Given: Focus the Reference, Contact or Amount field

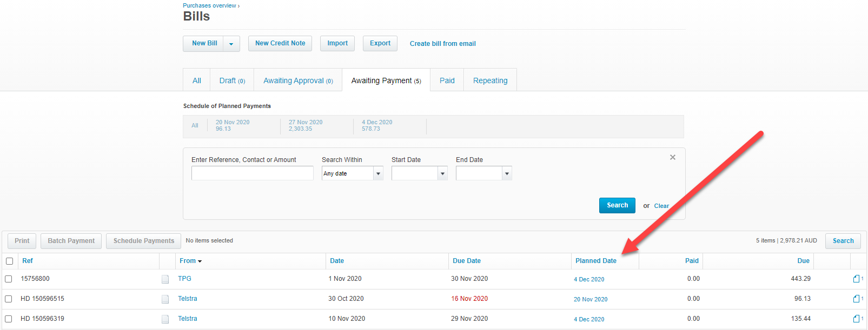Looking at the screenshot, I should [x=252, y=173].
